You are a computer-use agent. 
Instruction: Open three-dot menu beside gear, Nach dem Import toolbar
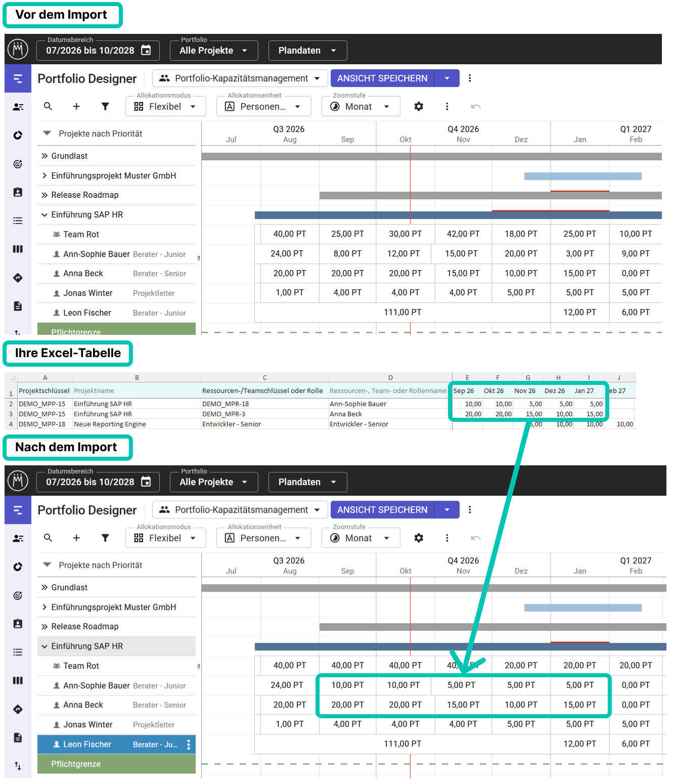(447, 538)
